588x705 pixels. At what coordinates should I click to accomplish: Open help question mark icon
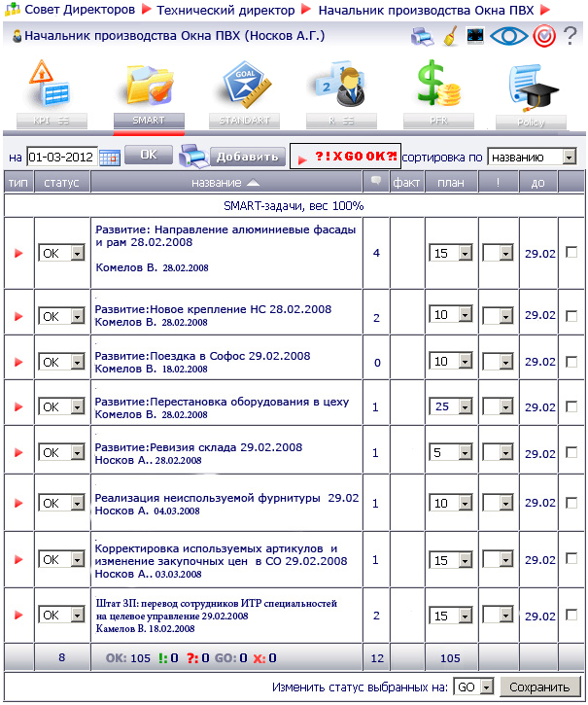click(570, 36)
